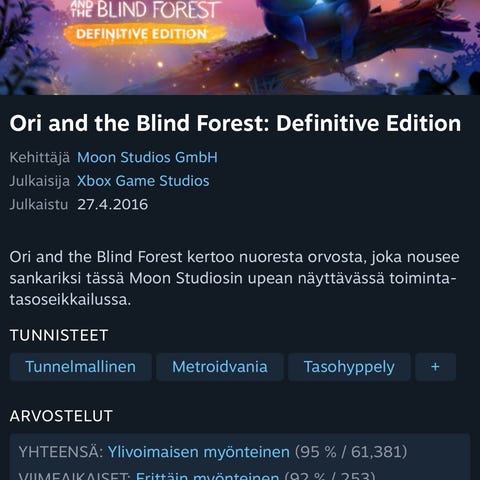Click the 95 % / 61,381 review count
This screenshot has width=480, height=480.
pos(351,452)
